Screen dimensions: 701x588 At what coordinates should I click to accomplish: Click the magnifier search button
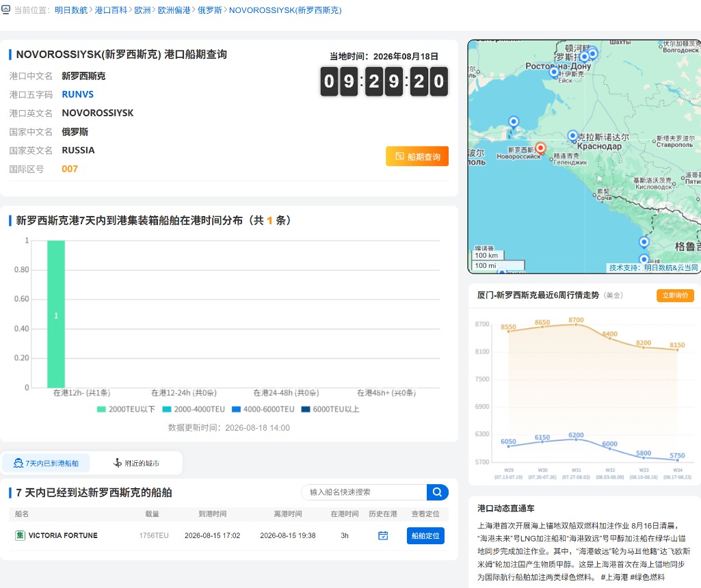coord(437,492)
